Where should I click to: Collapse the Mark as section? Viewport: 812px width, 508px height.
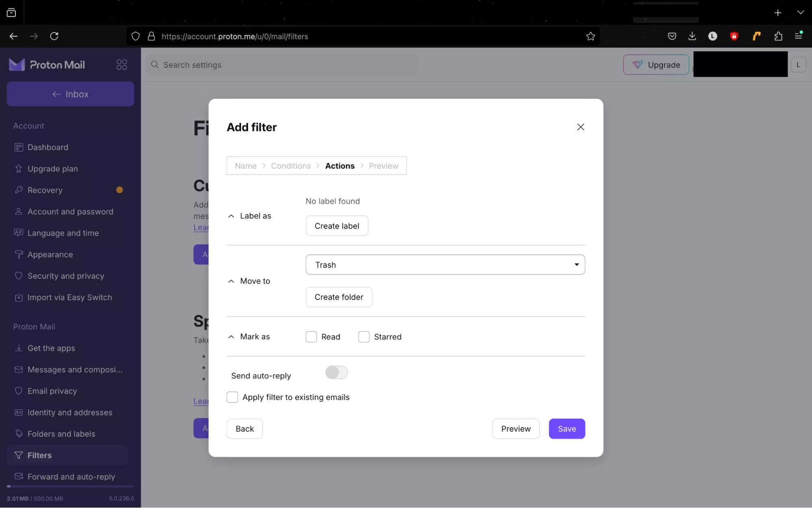coord(231,337)
